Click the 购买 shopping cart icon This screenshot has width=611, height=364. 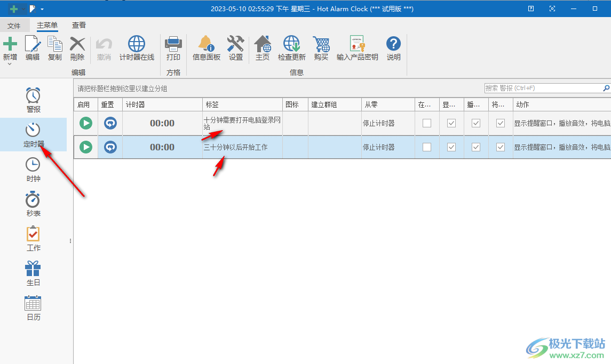321,44
